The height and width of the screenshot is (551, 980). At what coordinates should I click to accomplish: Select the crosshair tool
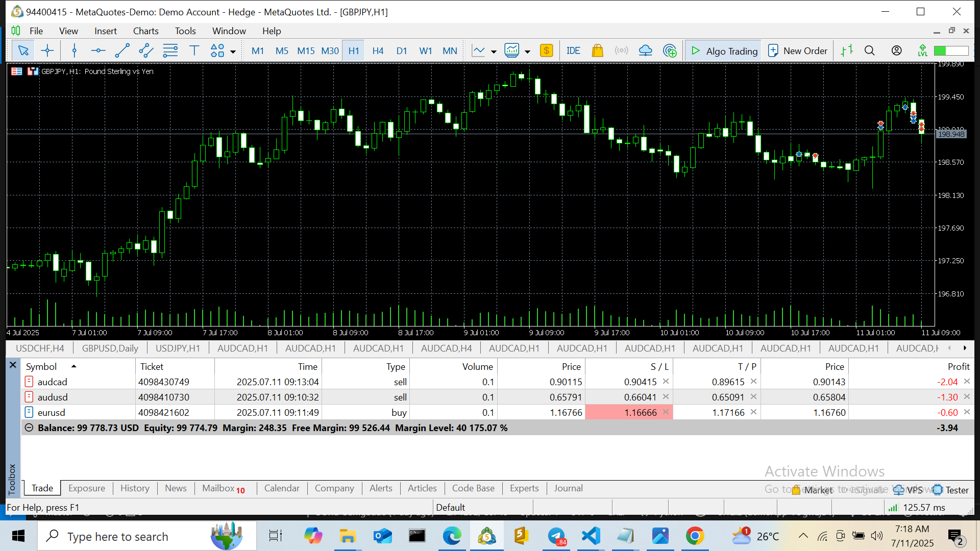tap(47, 51)
